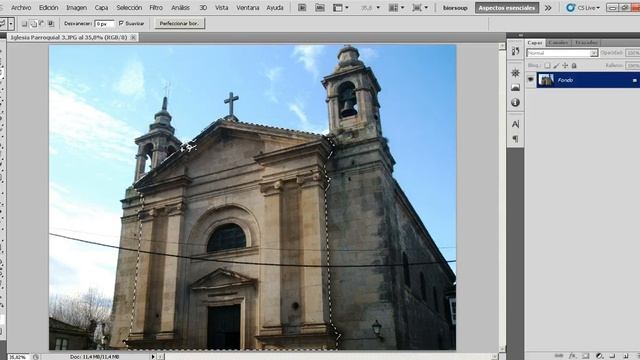Screen dimensions: 640x360
Task: Toggle lock transparent pixels icon
Action: point(547,65)
